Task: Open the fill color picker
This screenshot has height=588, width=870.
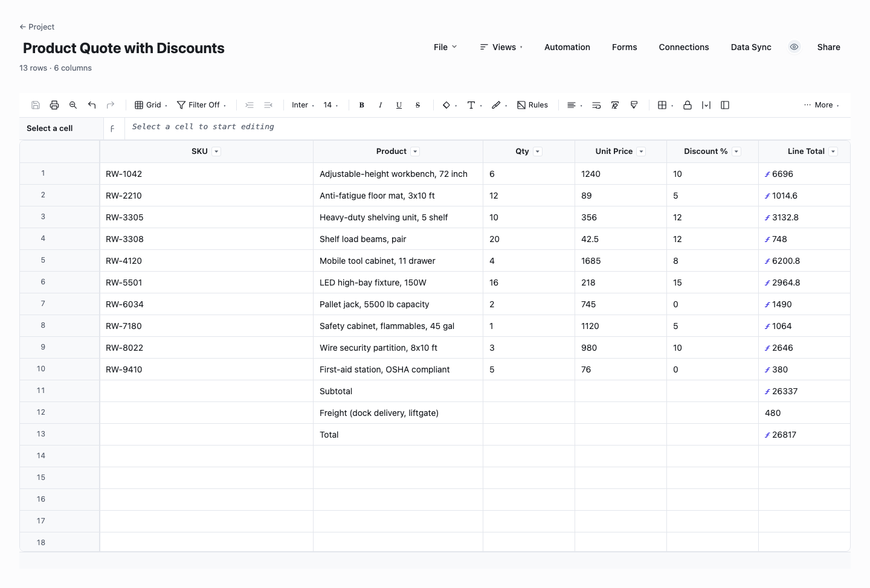Action: (449, 105)
